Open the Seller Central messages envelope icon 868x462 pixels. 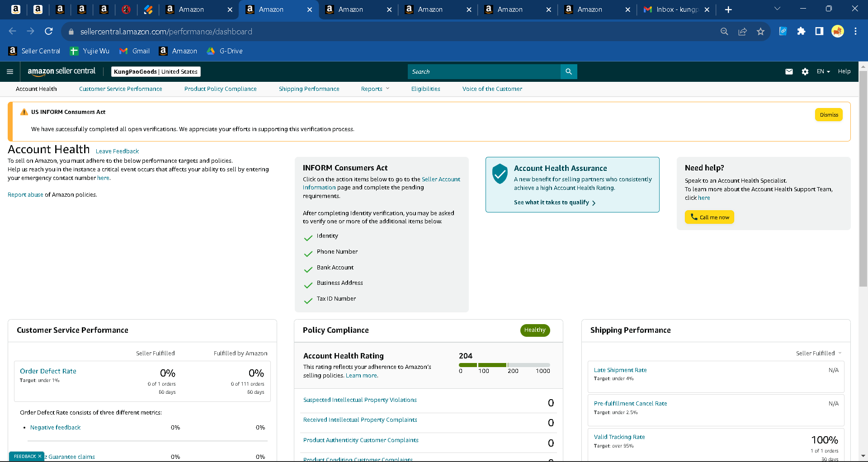pyautogui.click(x=789, y=71)
